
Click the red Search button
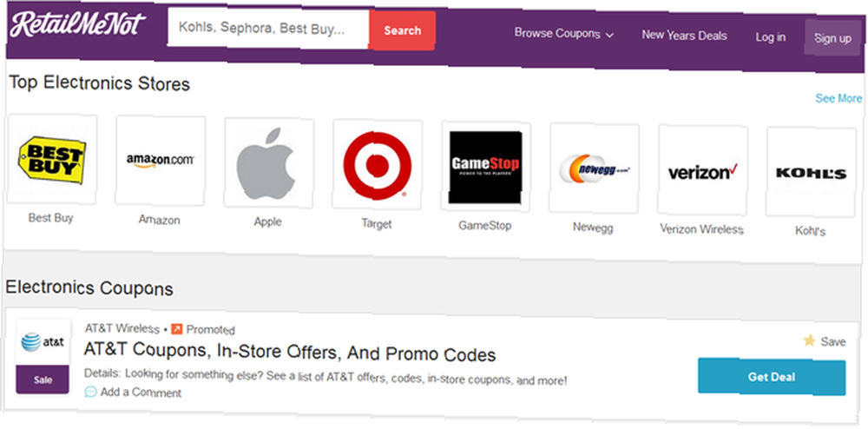403,31
